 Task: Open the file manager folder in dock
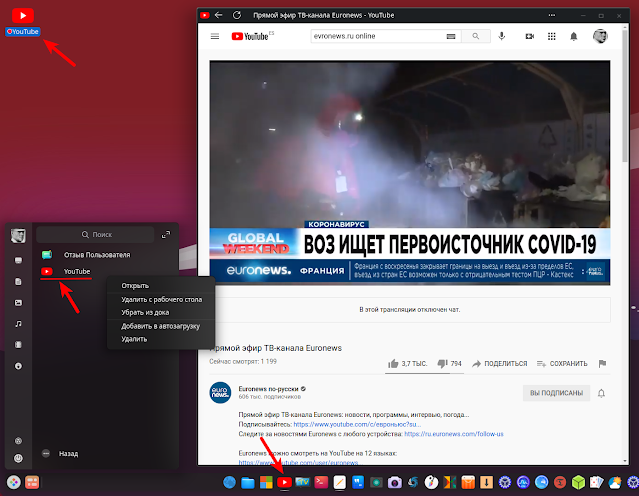pos(248,483)
